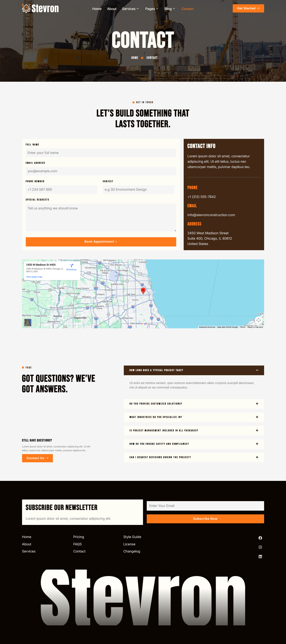The width and height of the screenshot is (286, 644).
Task: Click the Facebook icon in footer
Action: [x=260, y=538]
